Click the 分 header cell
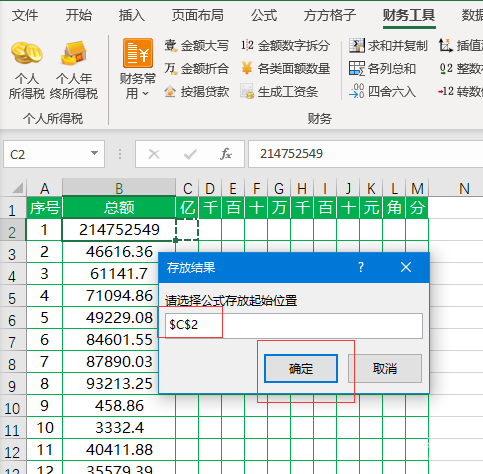Image resolution: width=483 pixels, height=474 pixels. (417, 208)
